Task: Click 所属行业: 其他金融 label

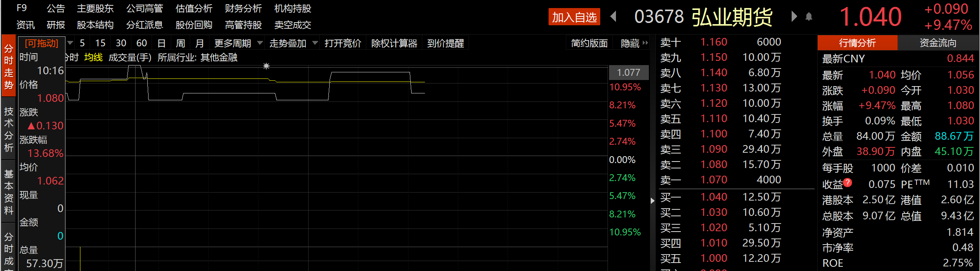Action: pyautogui.click(x=198, y=57)
